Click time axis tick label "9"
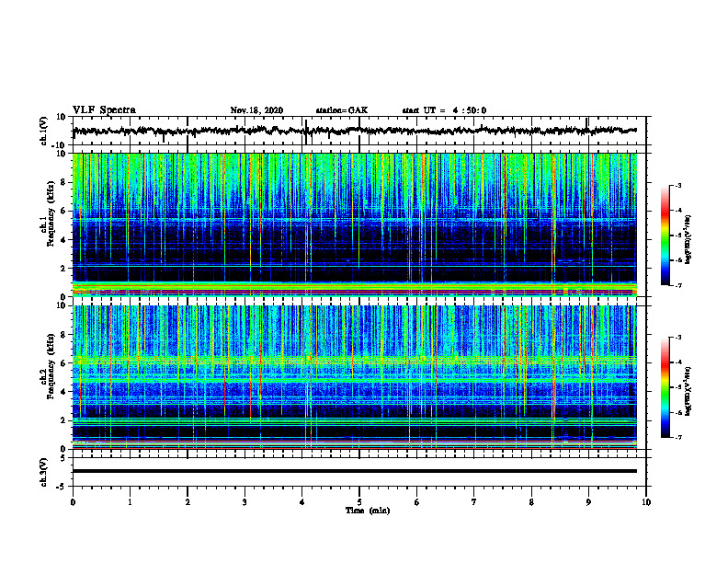Viewport: 728px width, 563px height. pyautogui.click(x=588, y=502)
